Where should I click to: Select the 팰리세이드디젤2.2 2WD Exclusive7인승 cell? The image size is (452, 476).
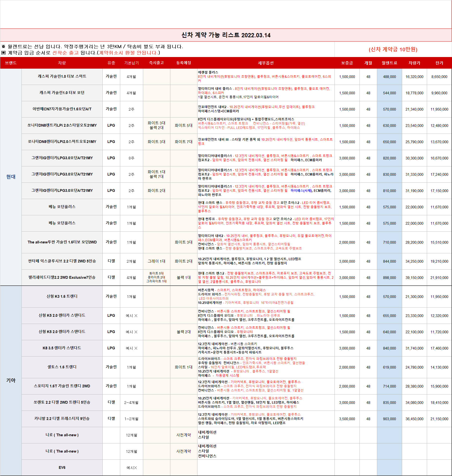click(62, 278)
